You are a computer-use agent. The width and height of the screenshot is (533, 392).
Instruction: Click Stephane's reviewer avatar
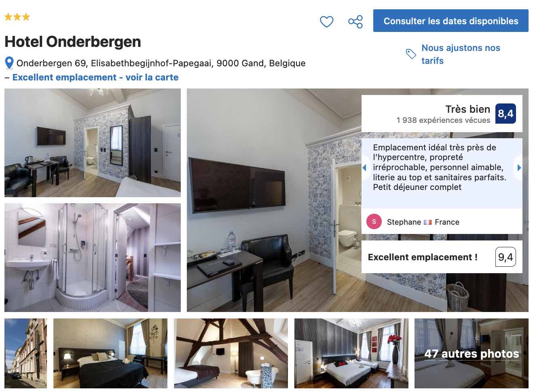374,221
